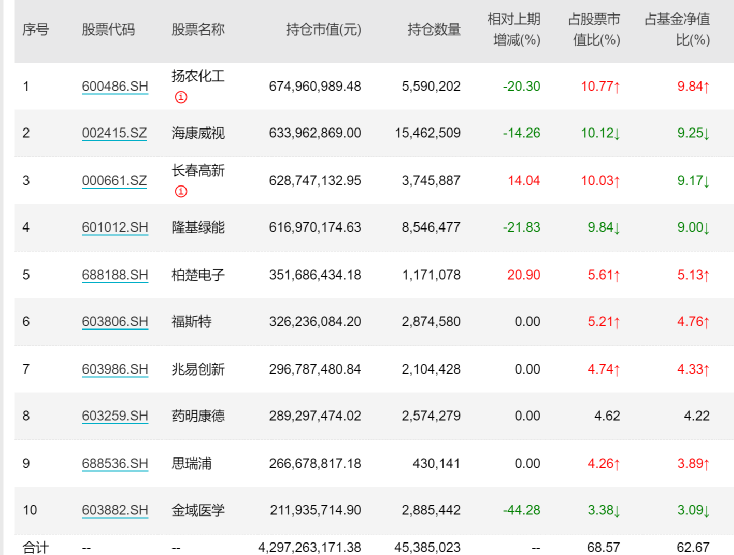Viewport: 734px width, 555px height.
Task: Open the 688188.SH stock code link
Action: pos(115,275)
